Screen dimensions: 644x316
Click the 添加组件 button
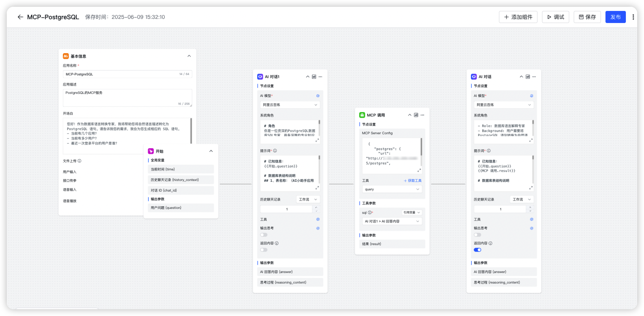pyautogui.click(x=518, y=17)
